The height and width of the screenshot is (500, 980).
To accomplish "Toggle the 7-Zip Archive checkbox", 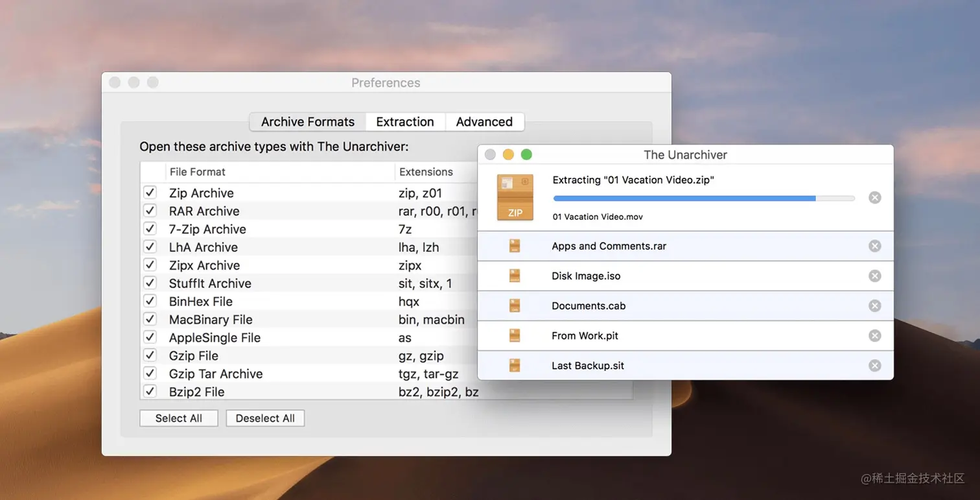I will tap(150, 229).
